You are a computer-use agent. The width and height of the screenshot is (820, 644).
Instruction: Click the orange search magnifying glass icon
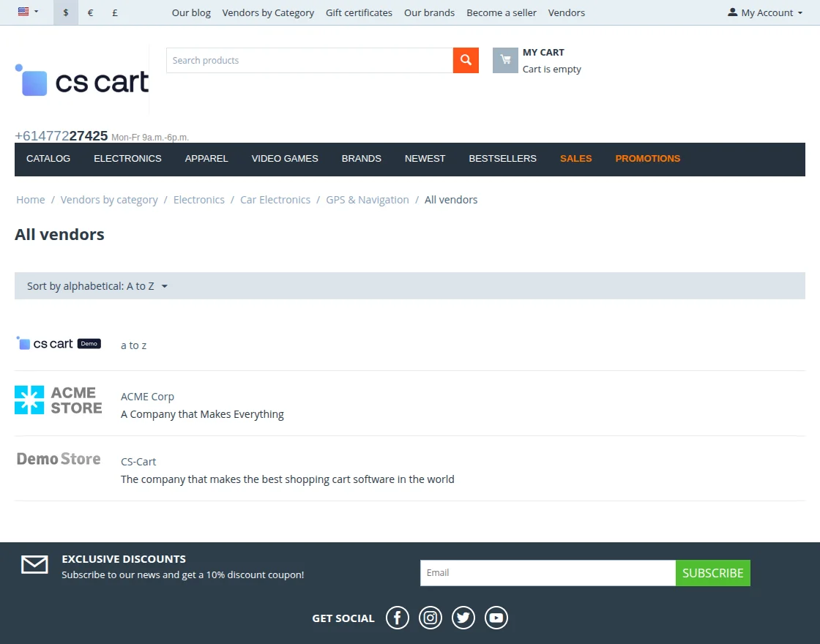tap(466, 60)
